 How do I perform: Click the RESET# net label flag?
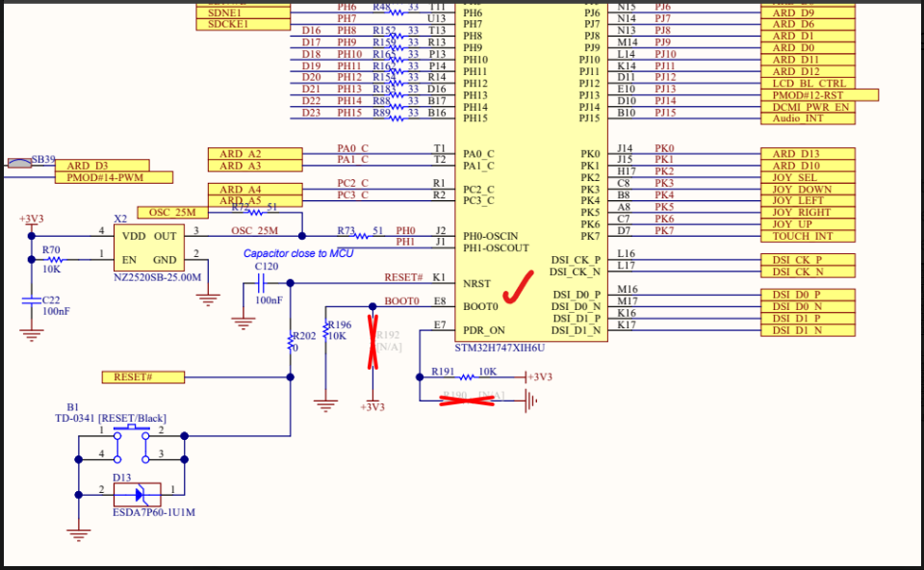[141, 376]
